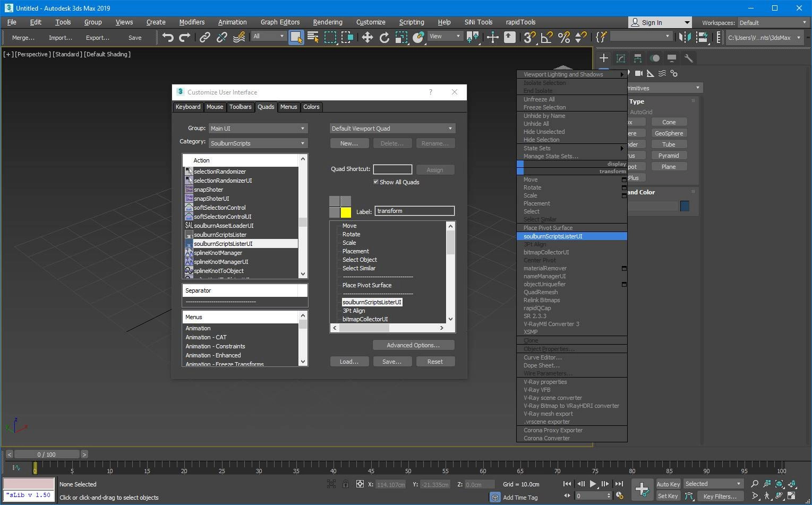The height and width of the screenshot is (505, 812).
Task: Select the Select and Link tool
Action: click(x=204, y=37)
